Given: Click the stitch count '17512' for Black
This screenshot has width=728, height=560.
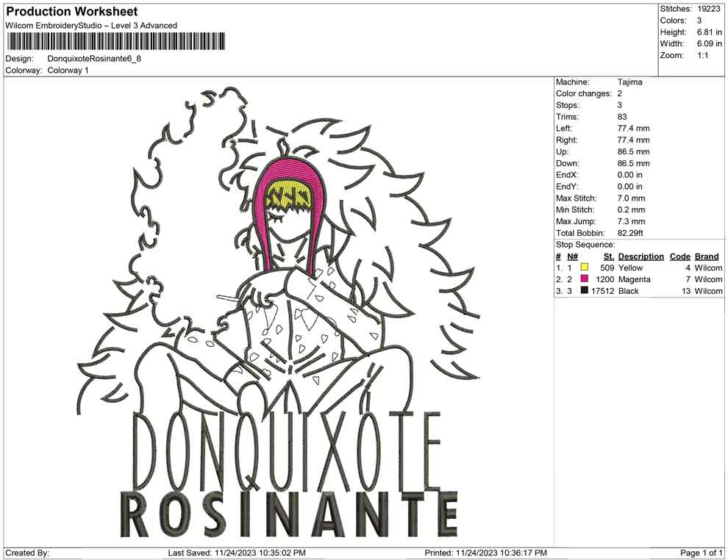Looking at the screenshot, I should pyautogui.click(x=603, y=291).
